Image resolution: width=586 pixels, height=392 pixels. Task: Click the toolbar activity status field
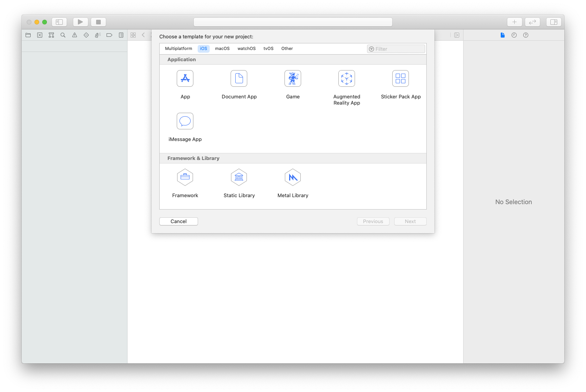293,22
